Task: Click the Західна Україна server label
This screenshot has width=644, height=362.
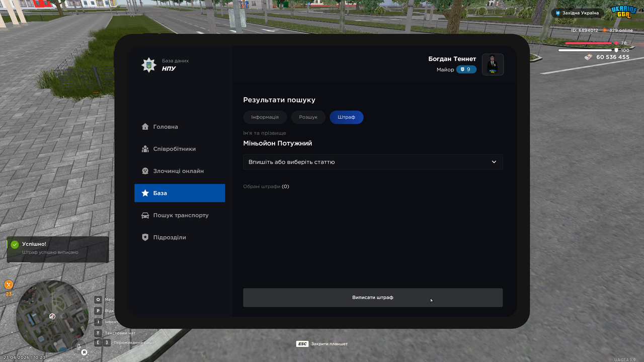Action: [582, 13]
